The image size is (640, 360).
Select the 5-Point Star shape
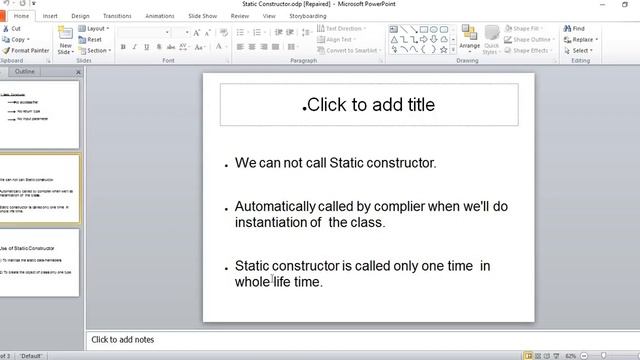444,50
